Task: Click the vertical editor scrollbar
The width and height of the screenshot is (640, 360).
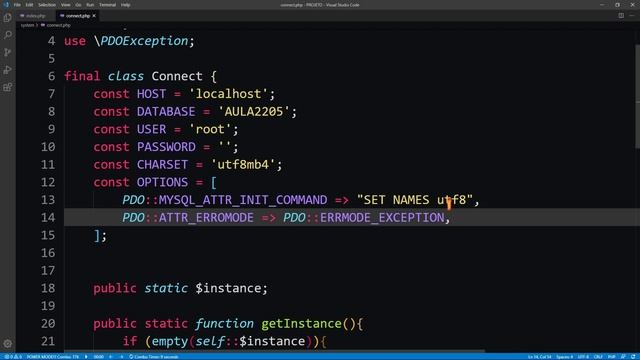Action: 637,96
